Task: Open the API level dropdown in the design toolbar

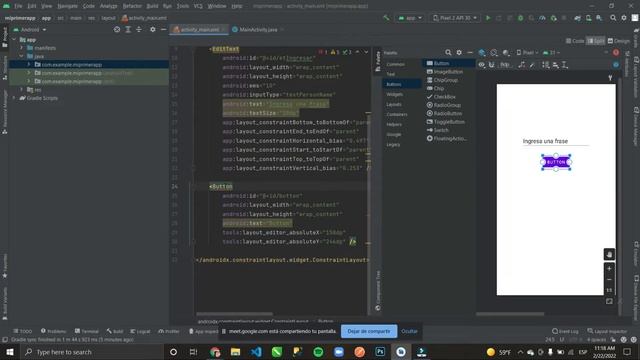Action: tap(551, 53)
